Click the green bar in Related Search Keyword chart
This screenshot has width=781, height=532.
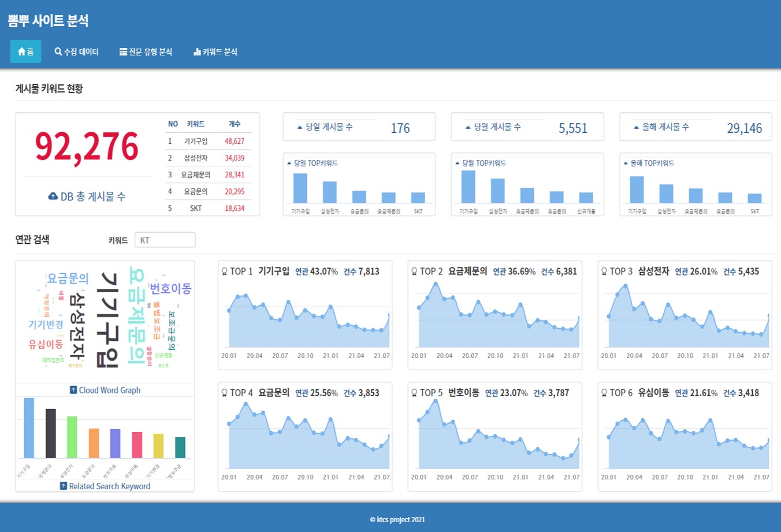(x=72, y=437)
